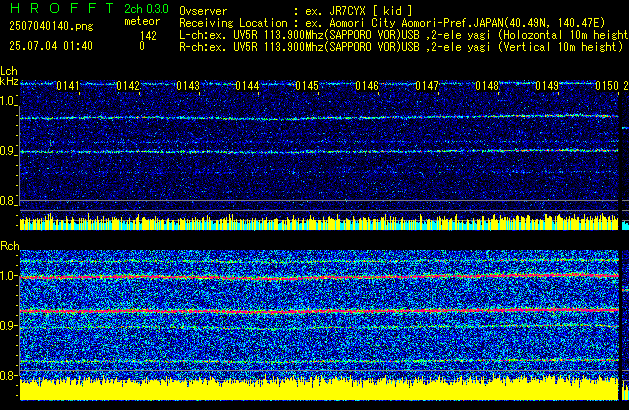Click the Lch 1.0 frequency label
This screenshot has height=410, width=629.
click(x=8, y=101)
